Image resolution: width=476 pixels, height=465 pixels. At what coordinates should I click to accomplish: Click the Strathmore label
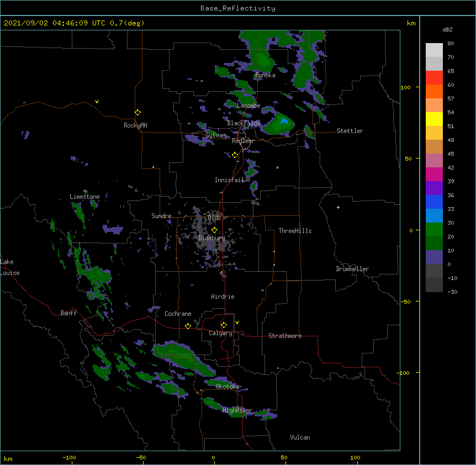[285, 336]
